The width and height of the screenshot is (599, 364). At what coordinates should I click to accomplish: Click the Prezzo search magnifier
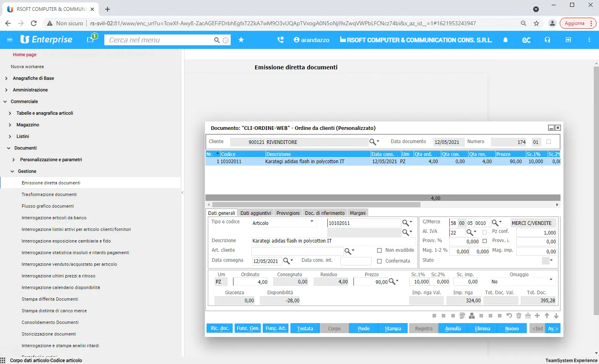click(392, 282)
